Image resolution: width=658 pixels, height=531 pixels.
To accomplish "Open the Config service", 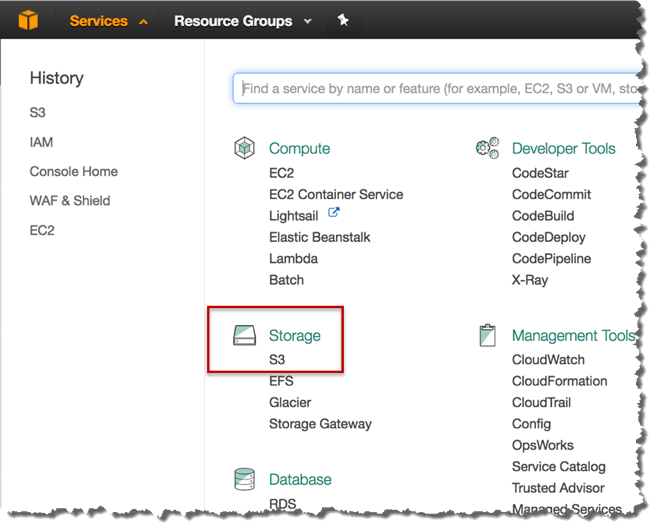I will (x=531, y=424).
